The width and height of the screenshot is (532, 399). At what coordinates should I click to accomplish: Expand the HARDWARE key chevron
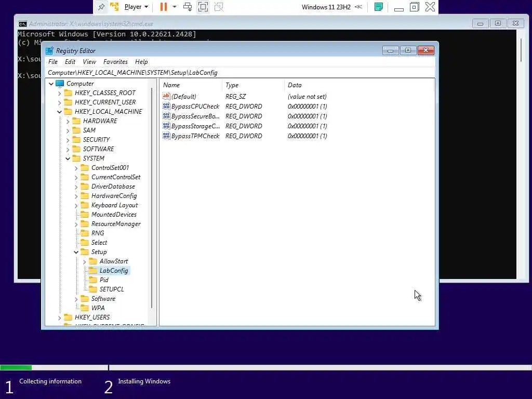click(x=68, y=121)
